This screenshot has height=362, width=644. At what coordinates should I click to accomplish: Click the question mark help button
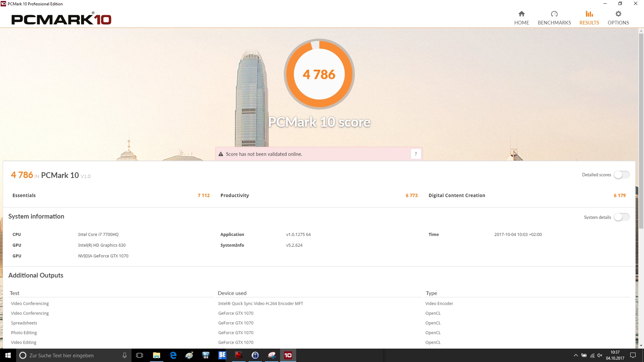point(416,154)
